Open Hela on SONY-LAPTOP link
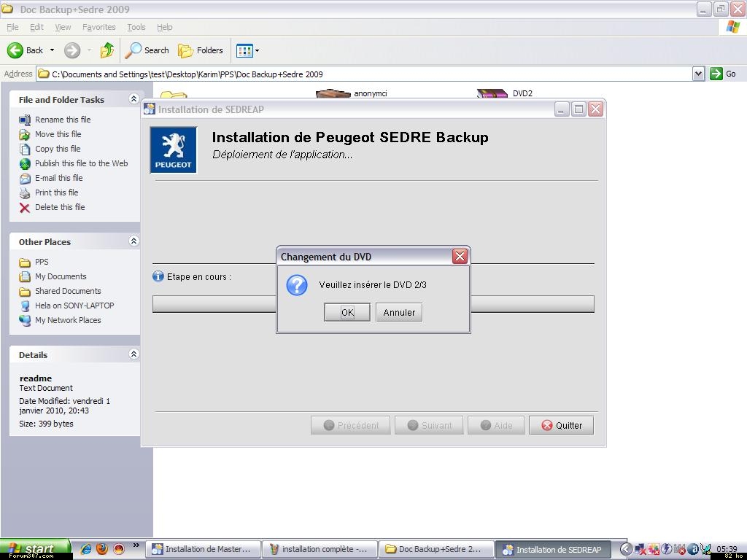Image resolution: width=747 pixels, height=560 pixels. coord(74,306)
